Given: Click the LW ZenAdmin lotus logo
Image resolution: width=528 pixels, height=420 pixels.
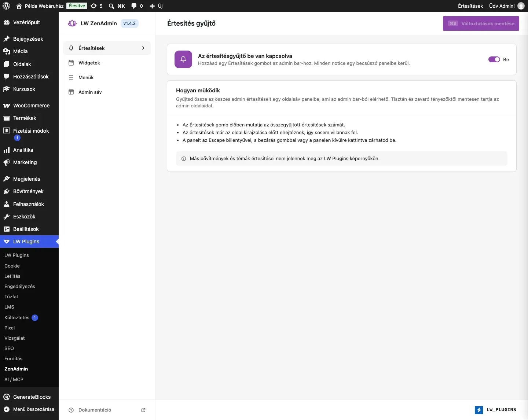Looking at the screenshot, I should [72, 23].
